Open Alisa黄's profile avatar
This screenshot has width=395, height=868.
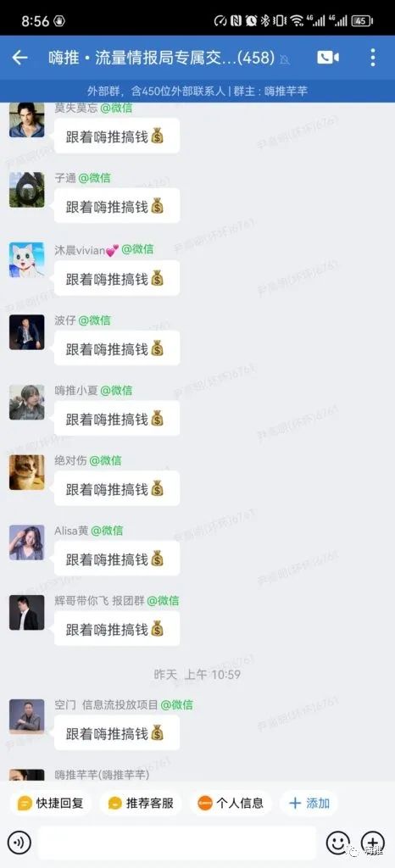[x=26, y=542]
